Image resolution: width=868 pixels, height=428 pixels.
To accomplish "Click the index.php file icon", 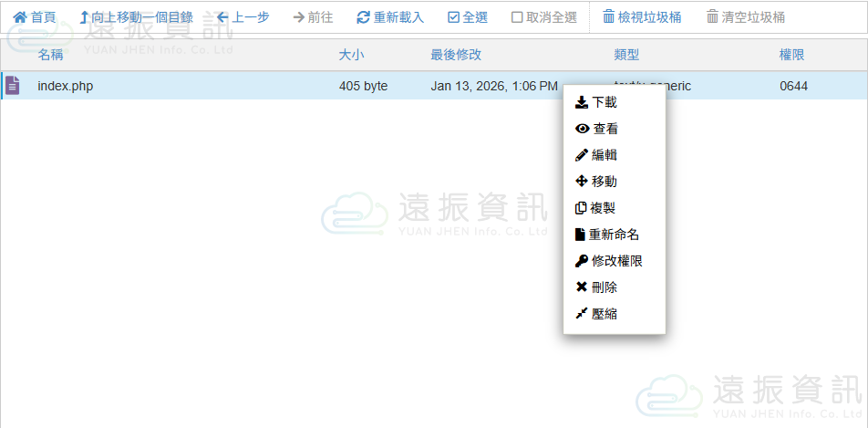I will pos(13,86).
